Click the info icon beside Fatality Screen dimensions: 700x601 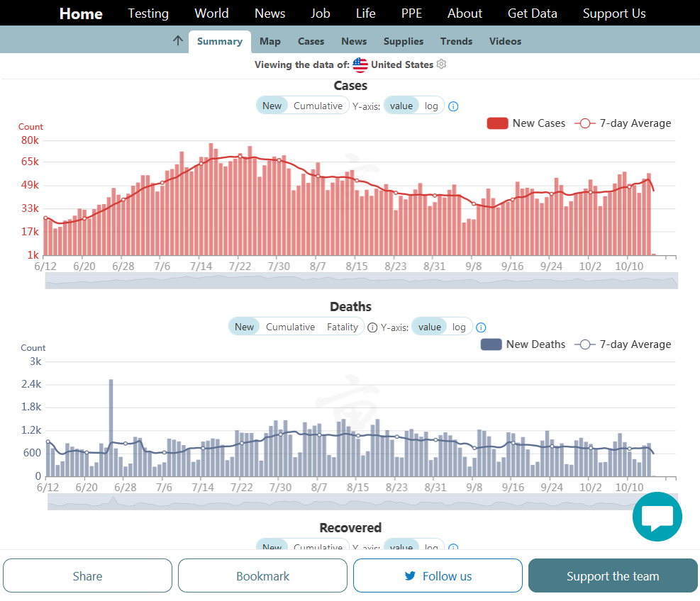coord(372,327)
